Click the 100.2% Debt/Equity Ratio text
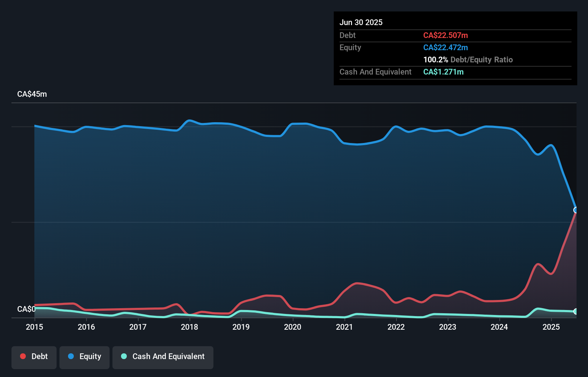 468,59
